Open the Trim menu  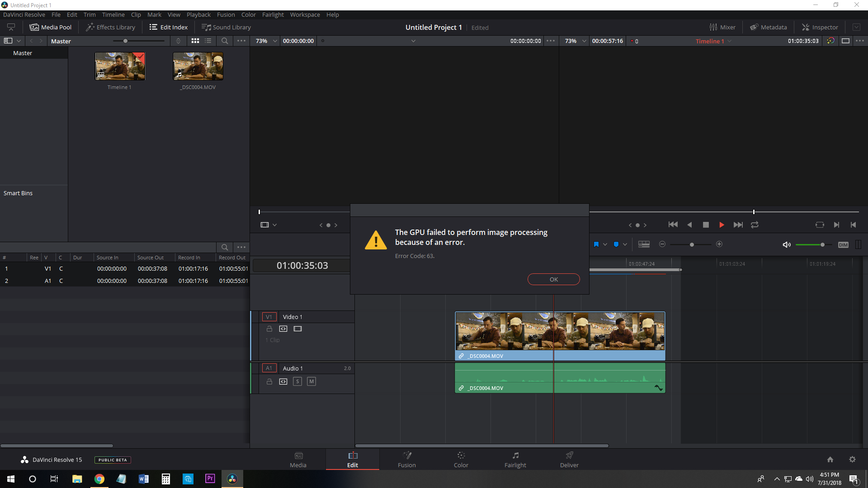point(90,14)
